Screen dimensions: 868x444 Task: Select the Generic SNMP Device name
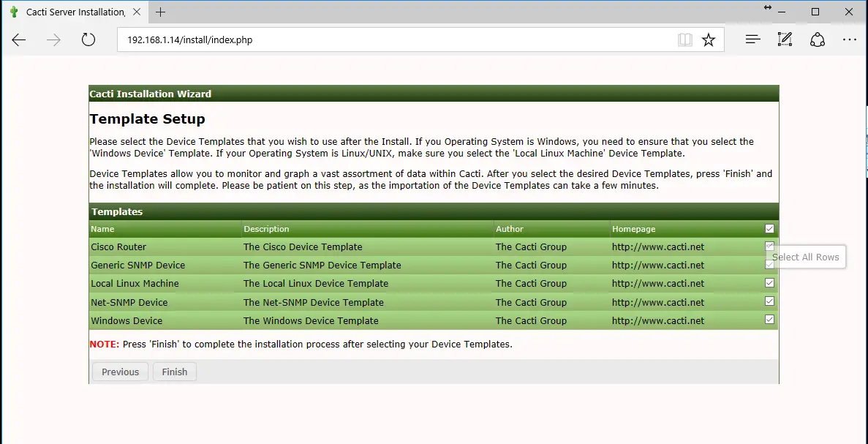pyautogui.click(x=137, y=266)
